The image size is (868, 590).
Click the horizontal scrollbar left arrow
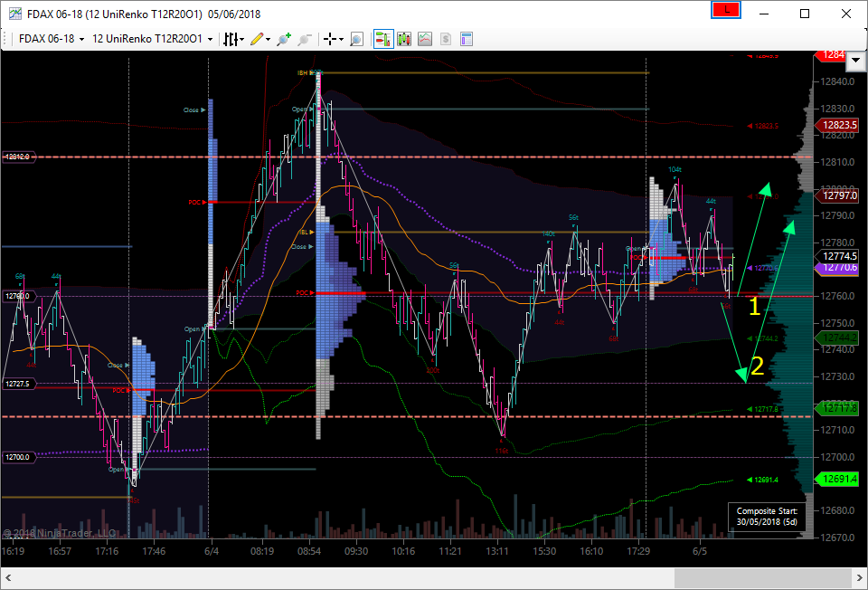pyautogui.click(x=8, y=578)
